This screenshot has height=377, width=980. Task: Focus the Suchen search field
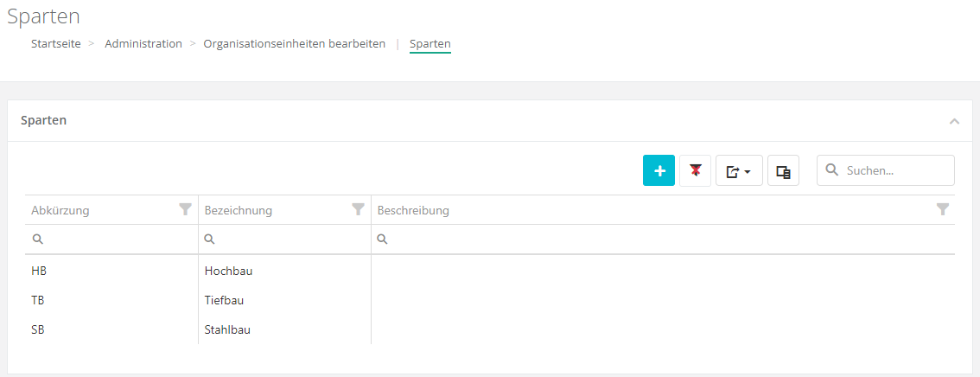(895, 171)
